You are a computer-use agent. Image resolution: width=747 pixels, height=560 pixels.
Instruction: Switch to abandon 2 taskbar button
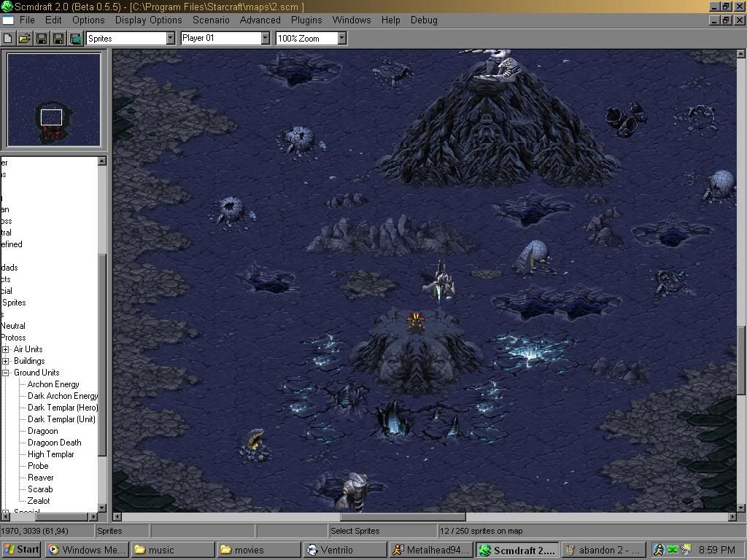click(x=603, y=550)
